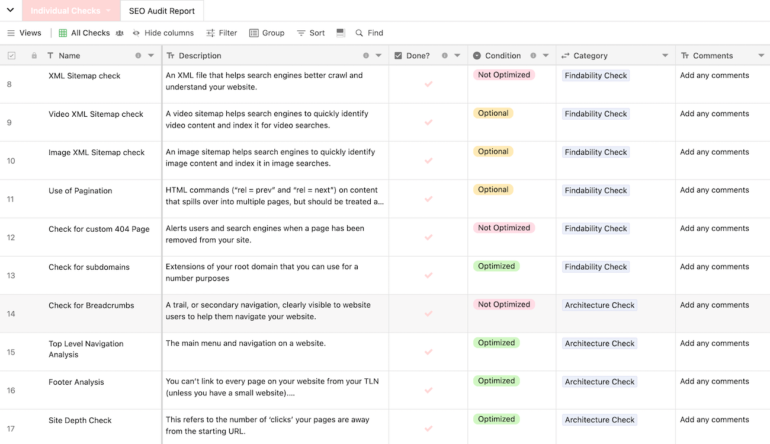Open Findability Check link in XML Sitemap row
The image size is (770, 444).
pyautogui.click(x=596, y=76)
